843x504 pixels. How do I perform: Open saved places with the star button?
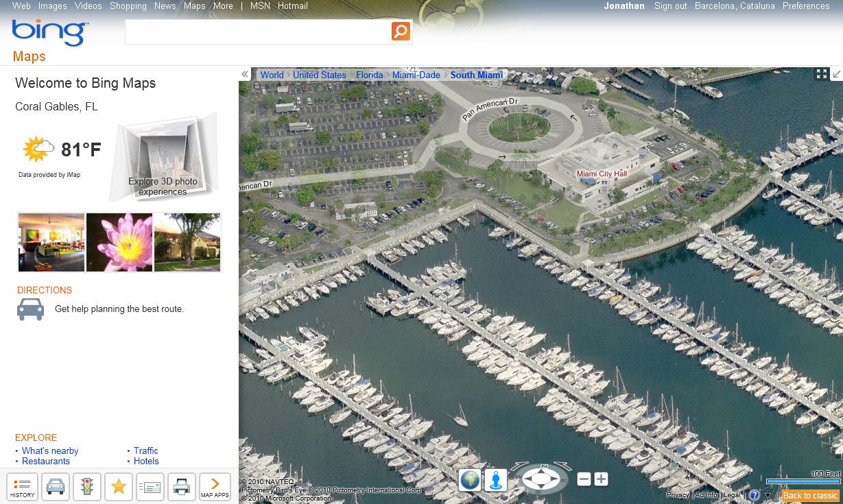(119, 487)
